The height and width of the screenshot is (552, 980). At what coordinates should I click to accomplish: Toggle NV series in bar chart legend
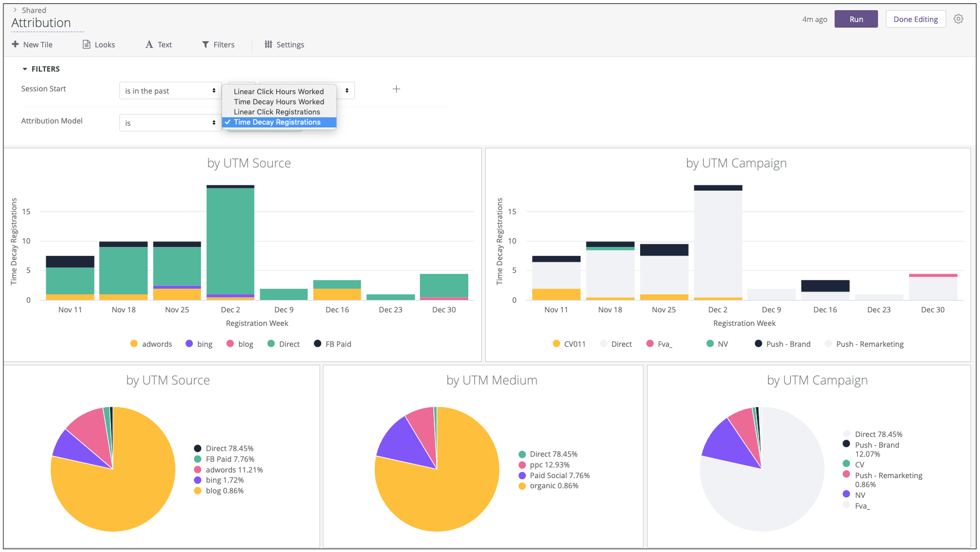717,344
